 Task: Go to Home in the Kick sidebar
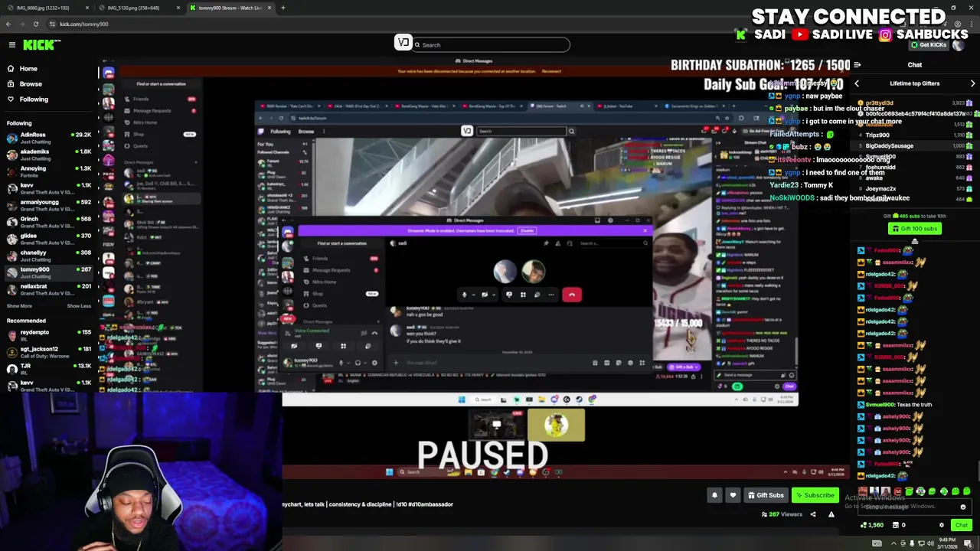(28, 69)
